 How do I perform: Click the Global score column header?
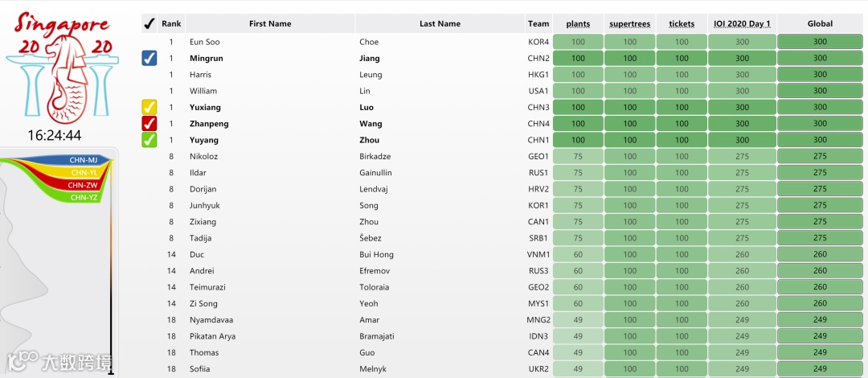(x=820, y=24)
